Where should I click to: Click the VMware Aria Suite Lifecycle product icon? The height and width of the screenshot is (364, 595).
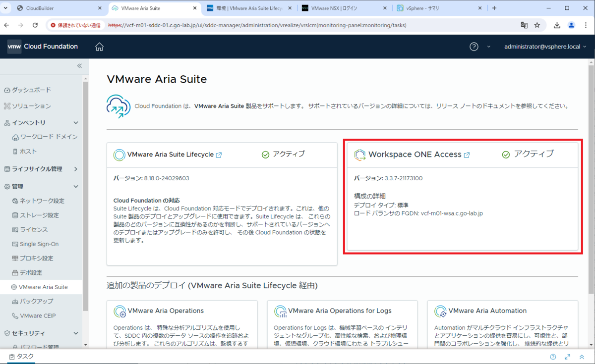point(119,155)
